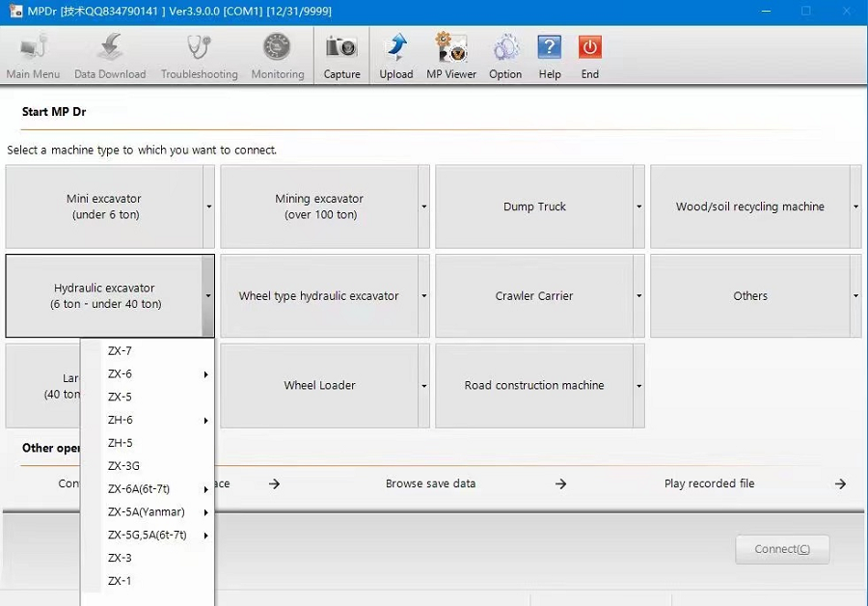Select the Others machine type
The height and width of the screenshot is (606, 868).
click(750, 296)
